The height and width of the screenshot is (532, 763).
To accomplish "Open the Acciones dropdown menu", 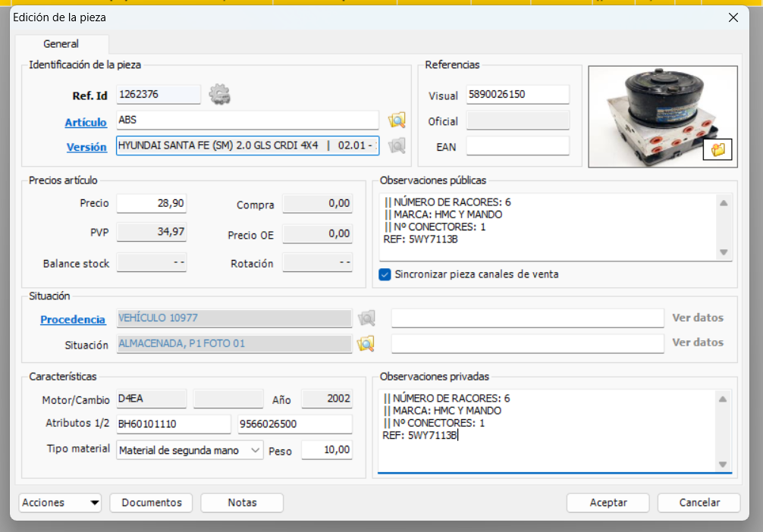I will pos(60,502).
